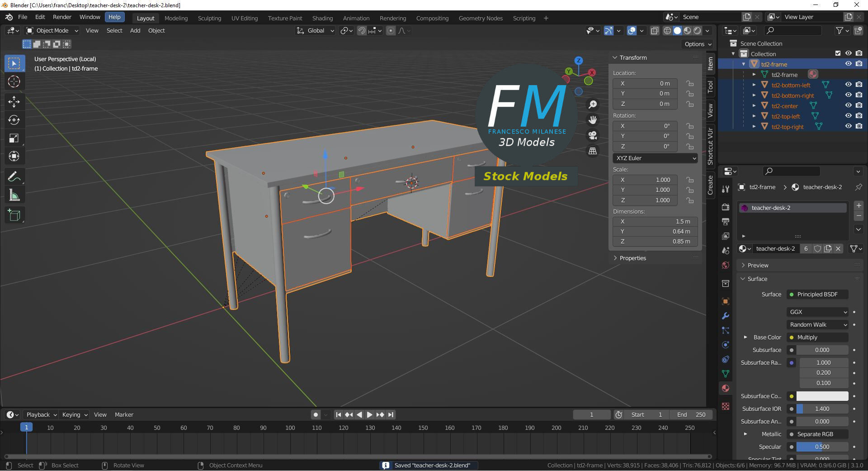Add a new material slot

[x=859, y=205]
